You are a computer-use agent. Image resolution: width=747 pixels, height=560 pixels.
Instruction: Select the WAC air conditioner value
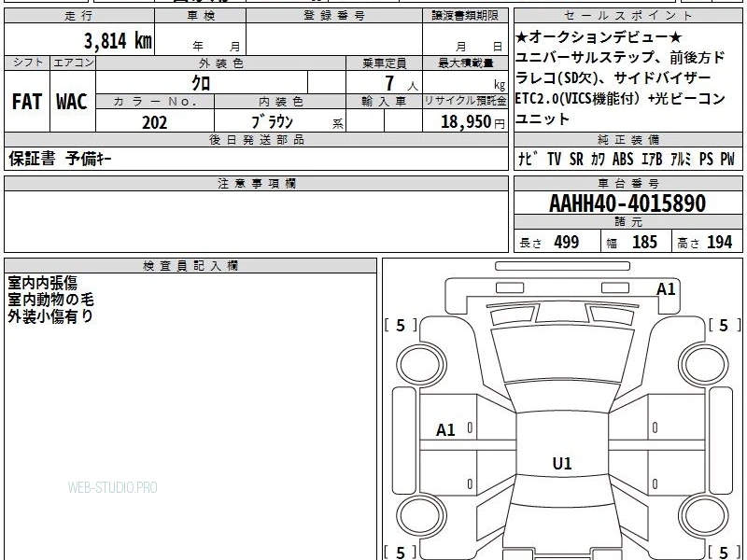point(72,102)
